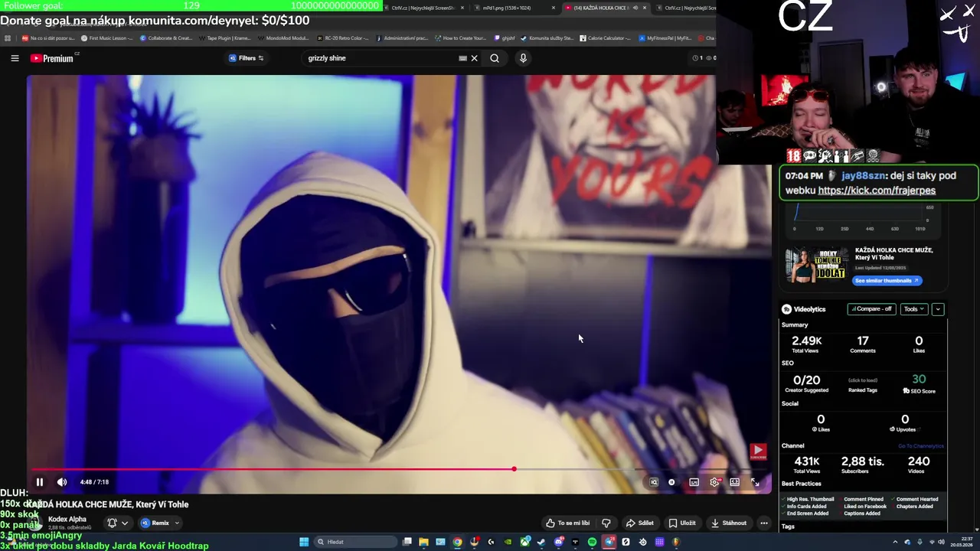Toggle Videolytics Compare - off button
The image size is (980, 551).
871,309
